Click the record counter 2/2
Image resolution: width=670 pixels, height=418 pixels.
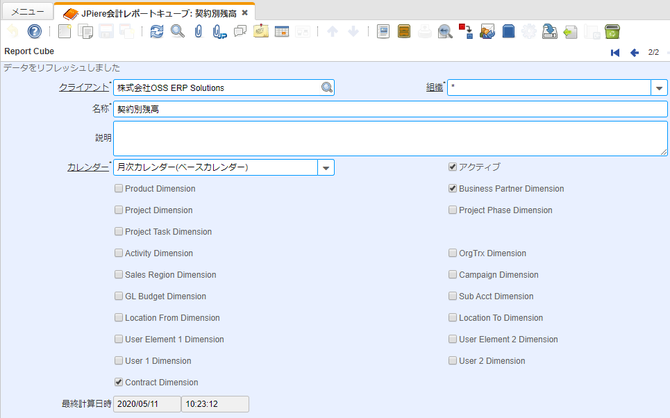(x=653, y=52)
